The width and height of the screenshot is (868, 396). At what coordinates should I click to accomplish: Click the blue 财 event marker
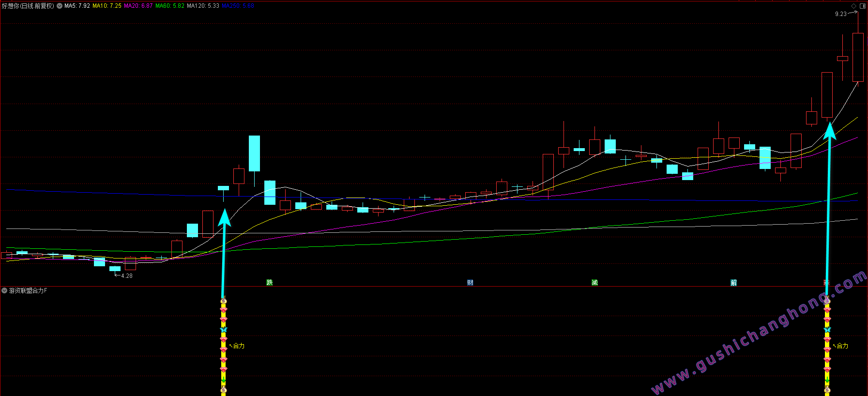point(470,282)
